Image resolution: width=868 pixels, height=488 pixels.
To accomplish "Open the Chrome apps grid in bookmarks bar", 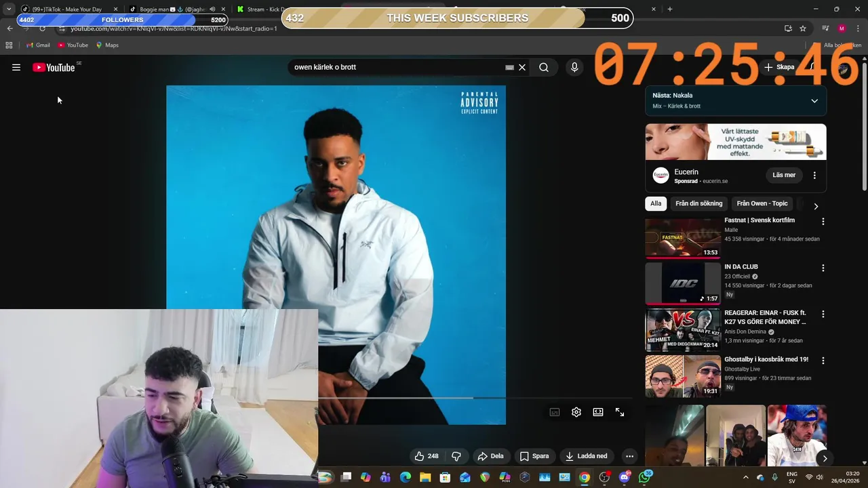I will pyautogui.click(x=9, y=45).
